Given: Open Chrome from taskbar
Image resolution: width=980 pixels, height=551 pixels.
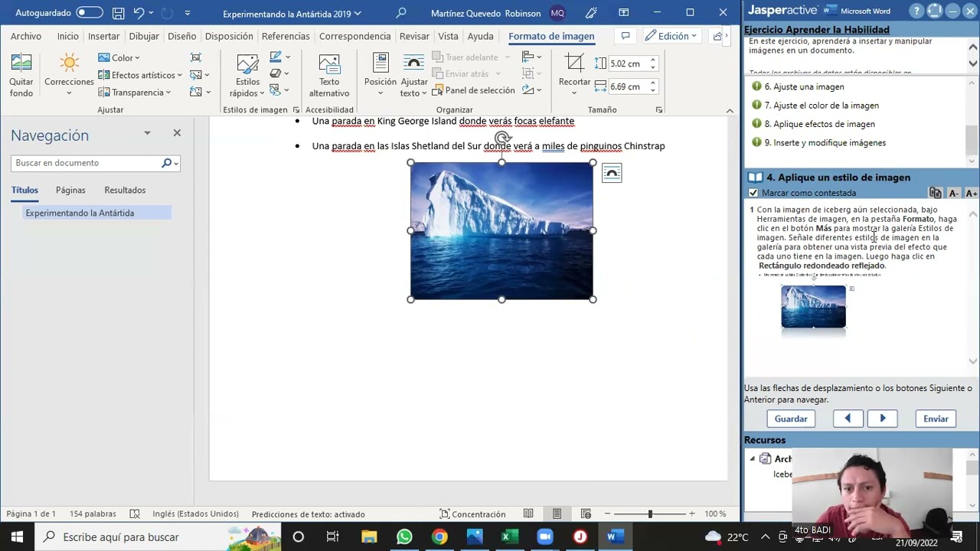Looking at the screenshot, I should 439,536.
